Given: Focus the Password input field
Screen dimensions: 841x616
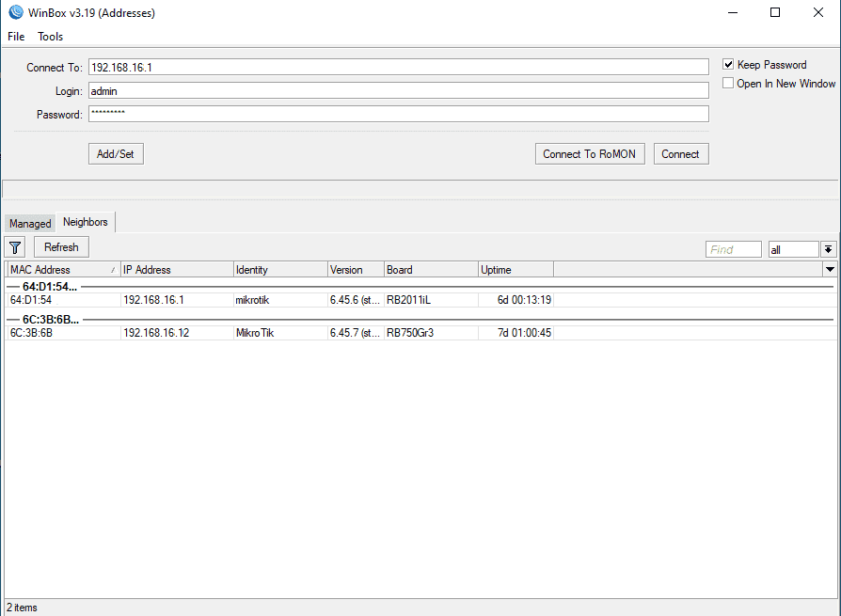Looking at the screenshot, I should click(x=398, y=114).
